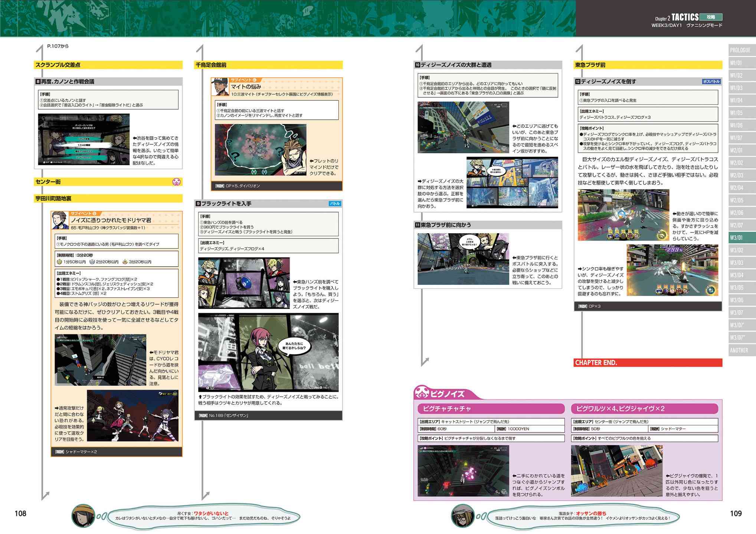Open the ピグチャチャチャ battle screenshot
The image size is (756, 534).
[x=463, y=471]
